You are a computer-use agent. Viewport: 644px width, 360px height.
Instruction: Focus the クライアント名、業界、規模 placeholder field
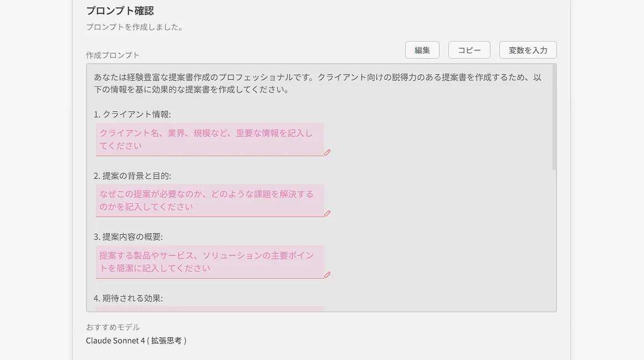coord(209,140)
